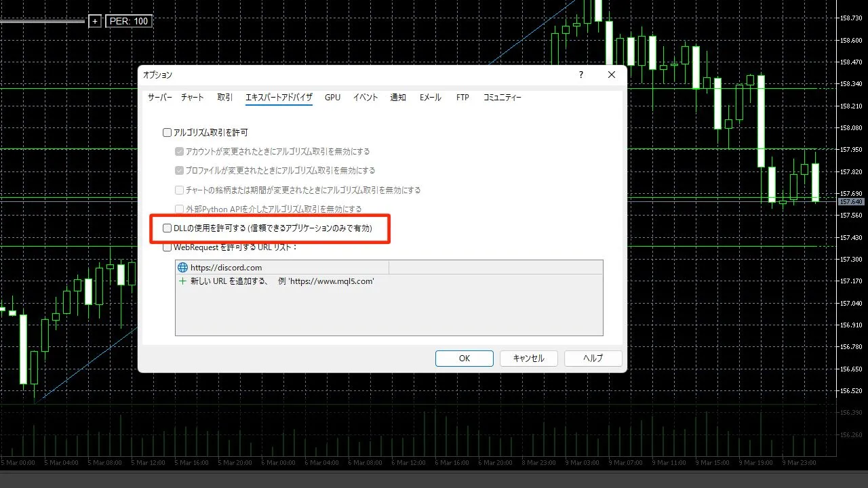868x488 pixels.
Task: Open the 通知 tab
Action: tap(398, 97)
